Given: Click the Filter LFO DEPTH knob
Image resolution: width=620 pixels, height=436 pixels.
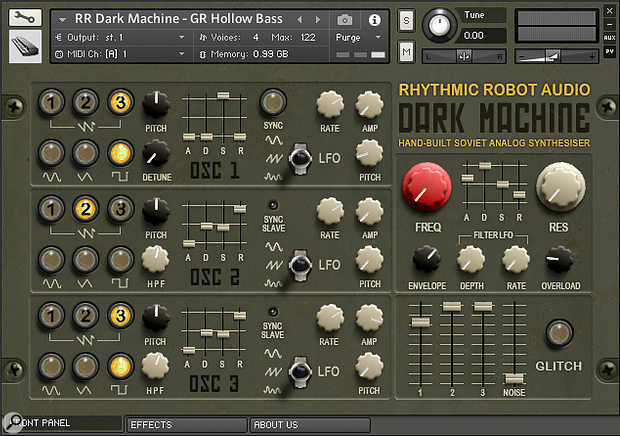Looking at the screenshot, I should pos(471,259).
